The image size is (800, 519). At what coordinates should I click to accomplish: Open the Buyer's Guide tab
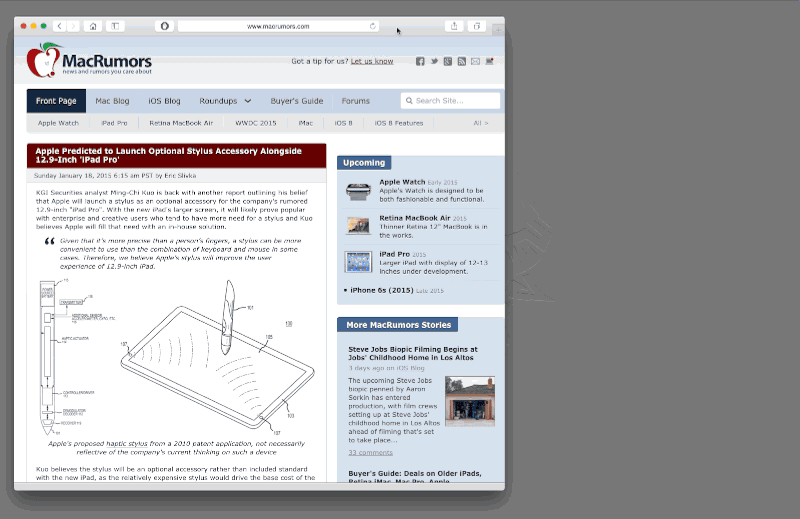pyautogui.click(x=297, y=101)
